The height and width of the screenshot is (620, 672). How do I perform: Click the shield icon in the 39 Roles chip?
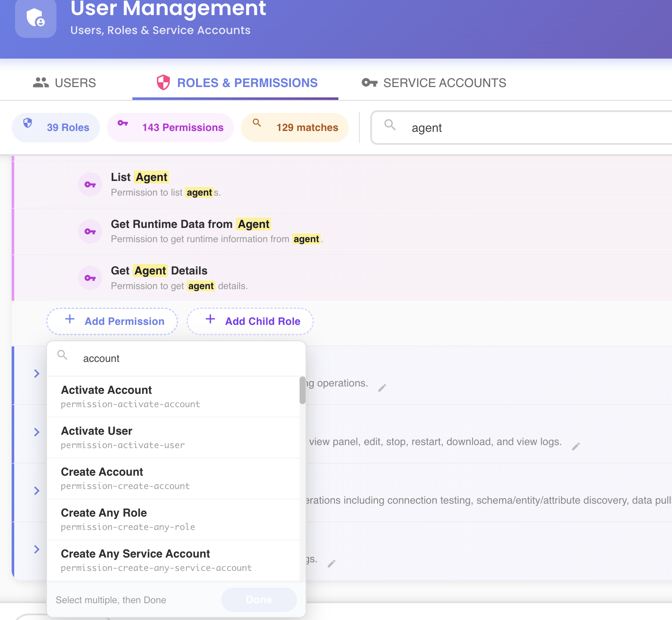tap(28, 123)
